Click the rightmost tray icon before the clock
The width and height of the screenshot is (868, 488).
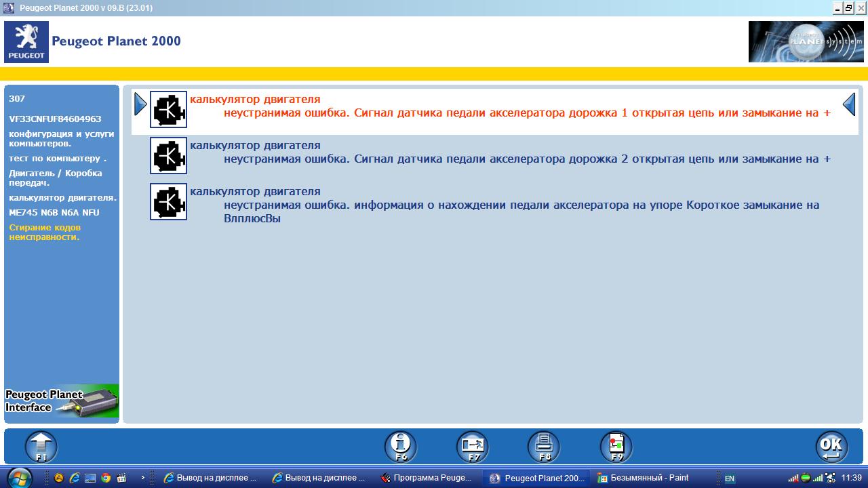830,478
